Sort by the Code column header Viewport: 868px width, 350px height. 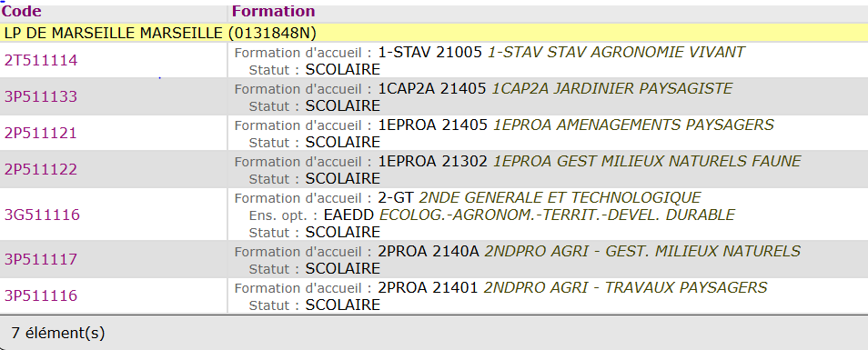[22, 11]
